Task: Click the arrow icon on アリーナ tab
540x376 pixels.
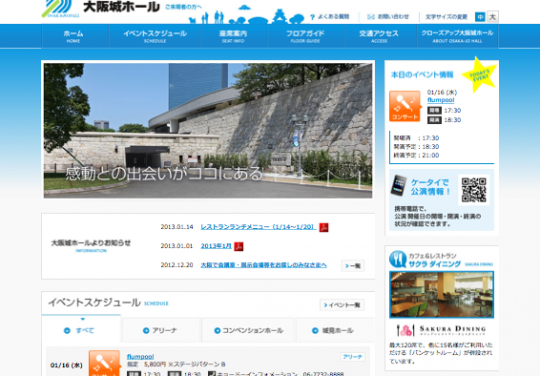Action: coord(146,331)
